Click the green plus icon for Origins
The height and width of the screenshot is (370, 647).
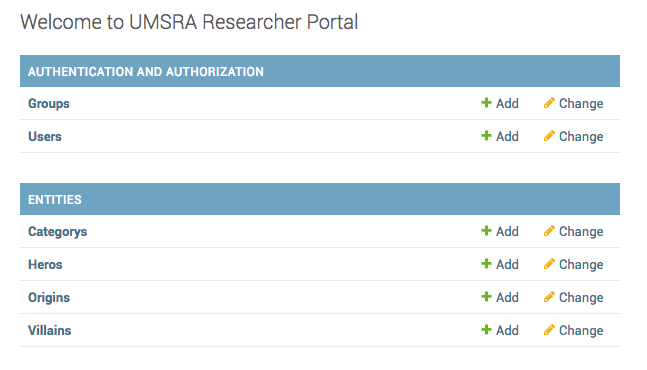pos(486,297)
